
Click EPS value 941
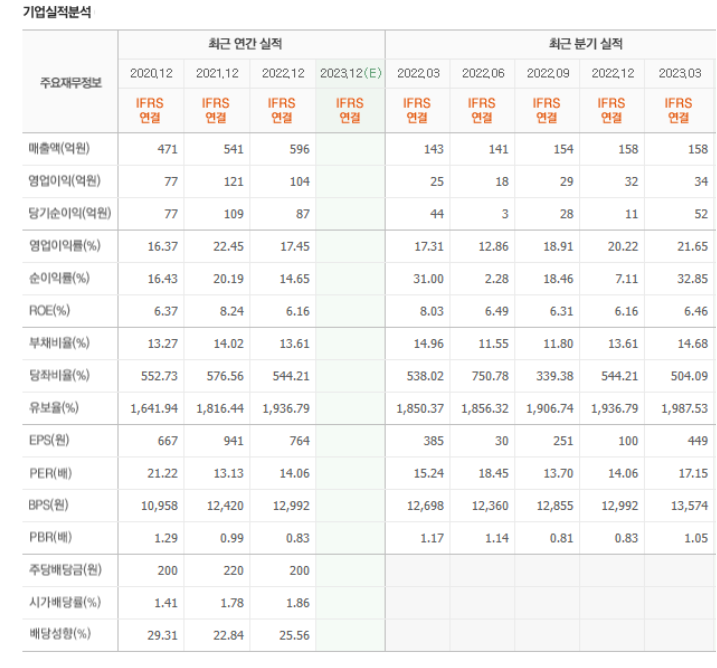[233, 441]
